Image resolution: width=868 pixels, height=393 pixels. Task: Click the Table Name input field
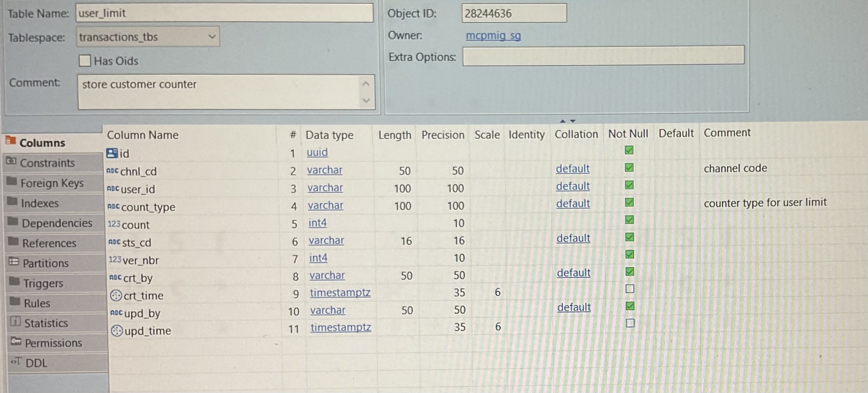pos(224,13)
